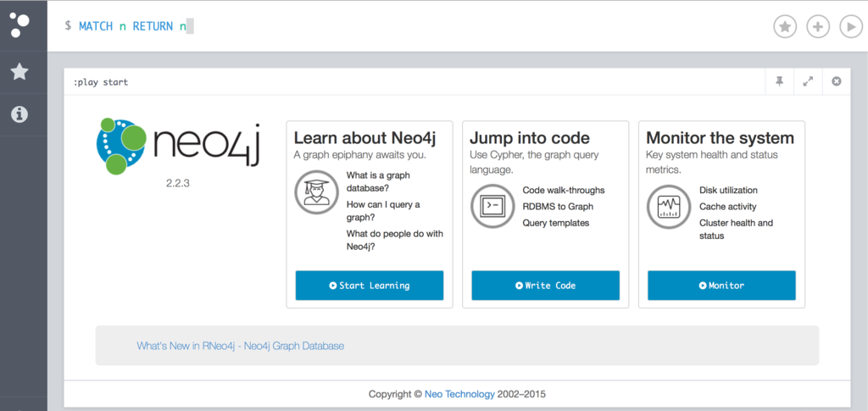Select 'RDBMS to Graph' text

(x=558, y=206)
